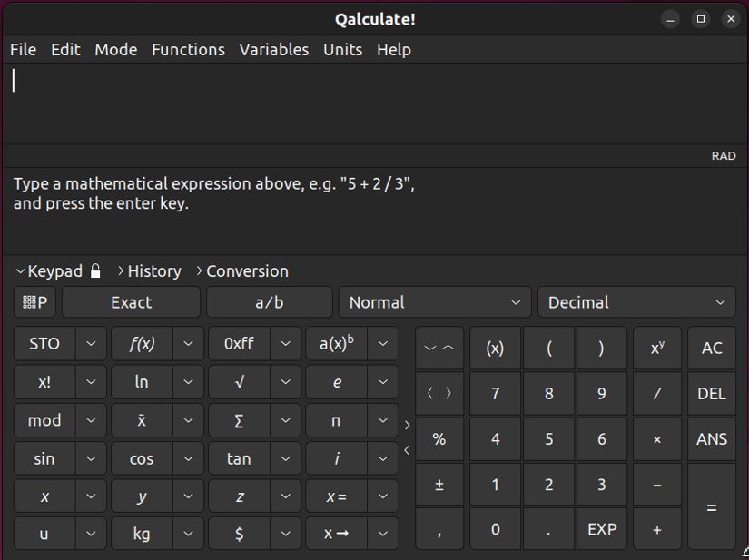Insert the sin function
Viewport: 749px width, 560px height.
click(x=44, y=458)
